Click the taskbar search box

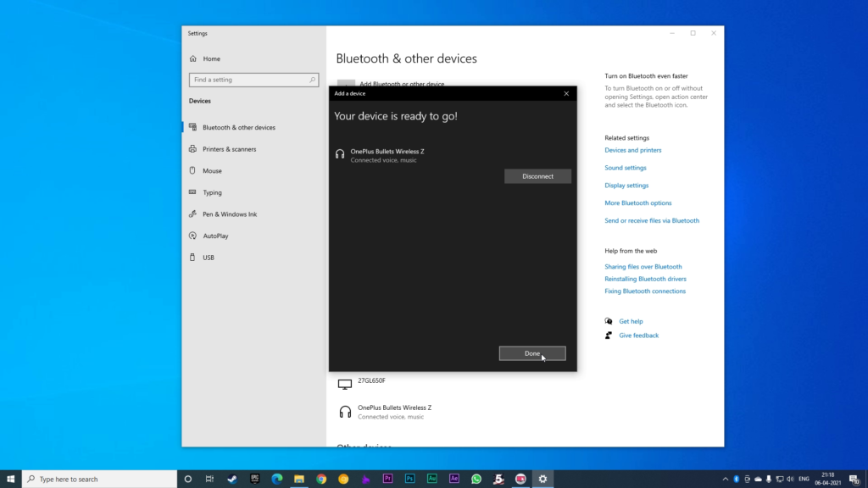coord(100,479)
